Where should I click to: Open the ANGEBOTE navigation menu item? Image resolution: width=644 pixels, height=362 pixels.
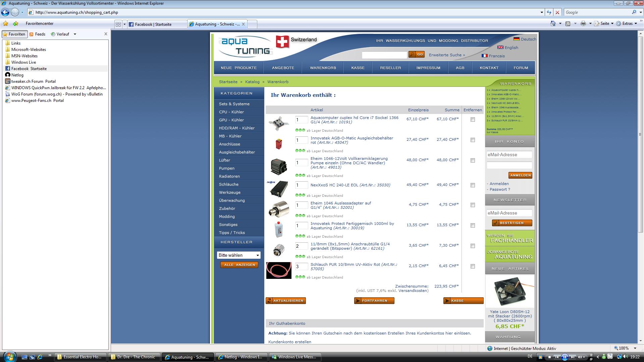pyautogui.click(x=283, y=68)
